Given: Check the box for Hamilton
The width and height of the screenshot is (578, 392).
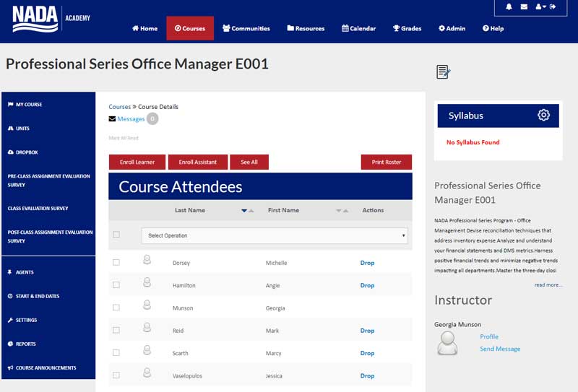Looking at the screenshot, I should point(116,284).
